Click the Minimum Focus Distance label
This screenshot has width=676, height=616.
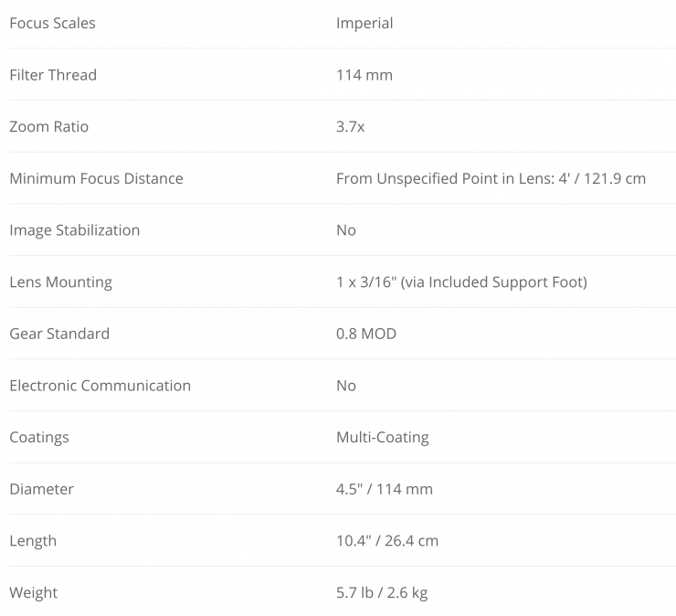(x=96, y=178)
